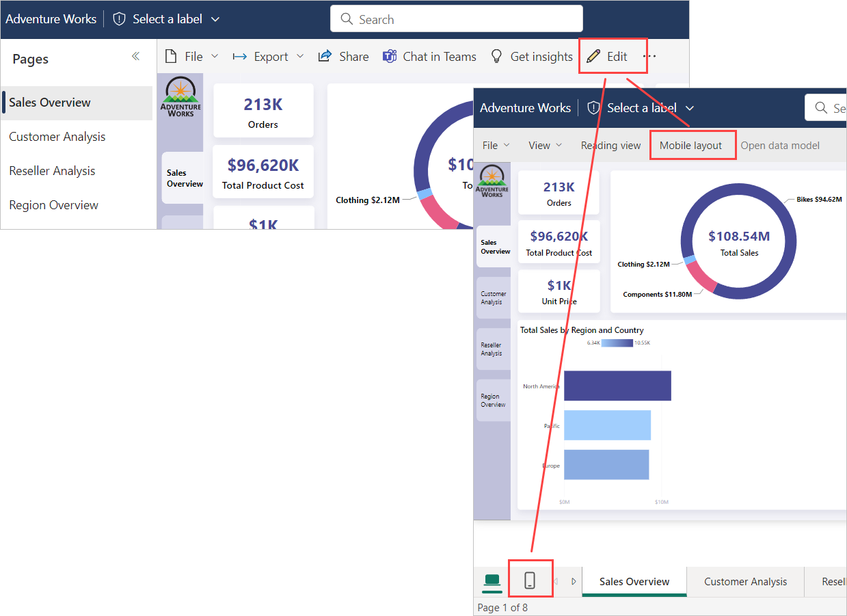Click the search magnifying glass icon
Viewport: 847px width, 616px height.
pyautogui.click(x=347, y=18)
